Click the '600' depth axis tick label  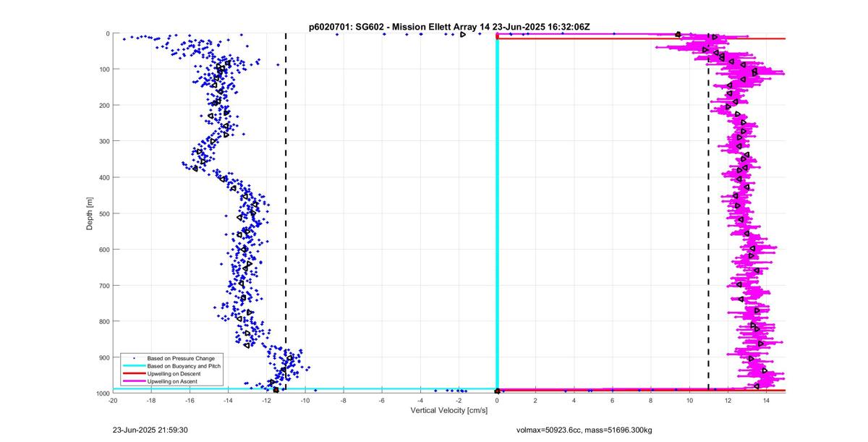click(x=104, y=250)
